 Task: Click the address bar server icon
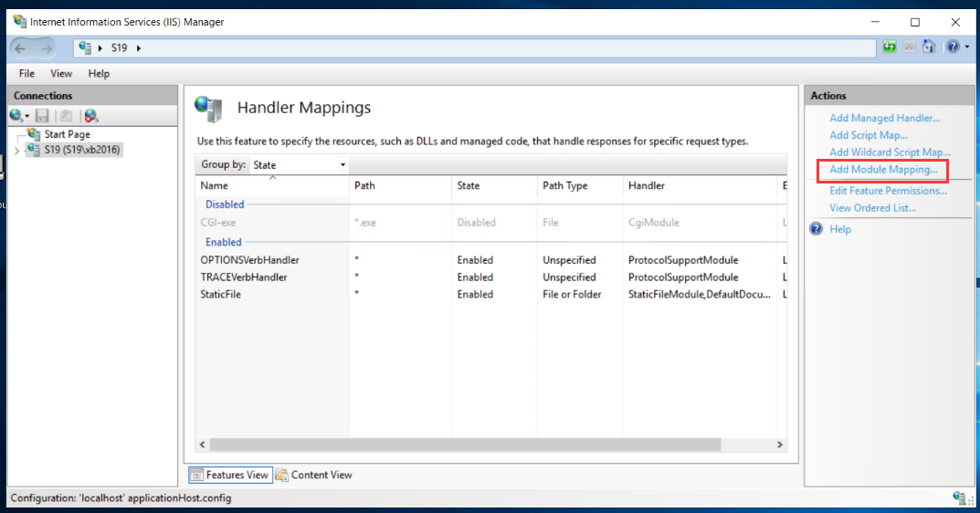(85, 47)
